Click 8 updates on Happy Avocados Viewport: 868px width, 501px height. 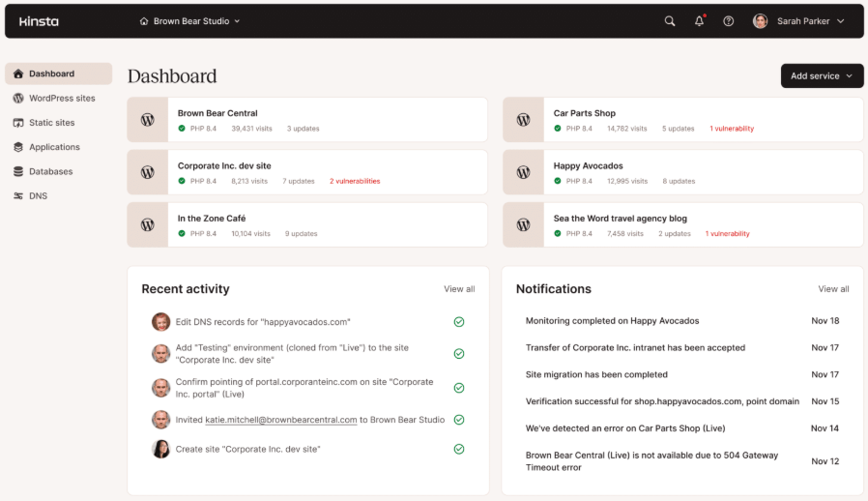(679, 181)
